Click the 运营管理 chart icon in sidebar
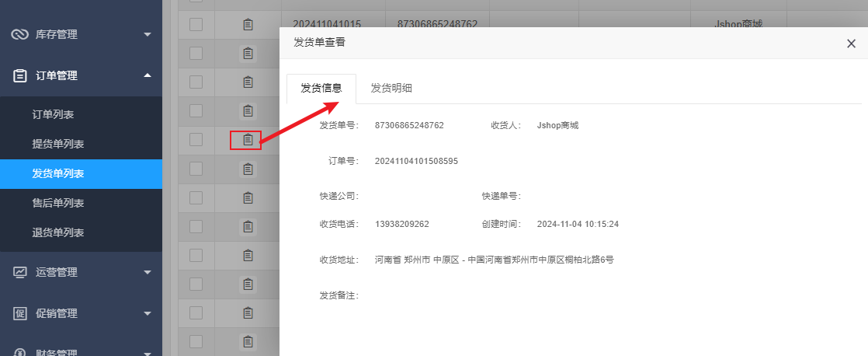 tap(20, 272)
